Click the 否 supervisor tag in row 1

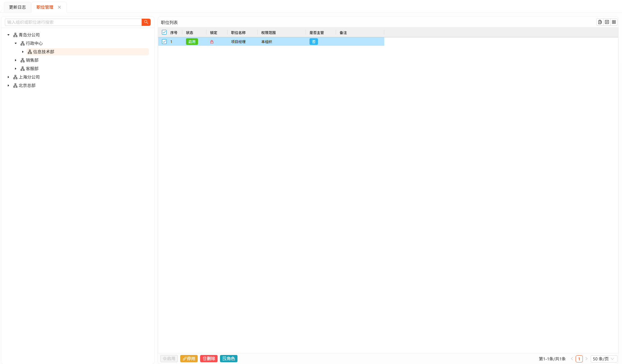[313, 42]
